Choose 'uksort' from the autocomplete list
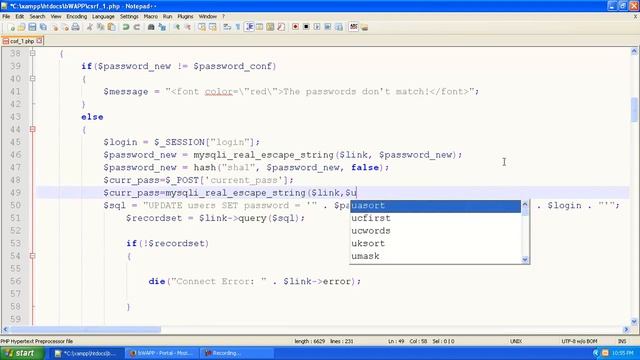The image size is (640, 360). click(x=435, y=244)
